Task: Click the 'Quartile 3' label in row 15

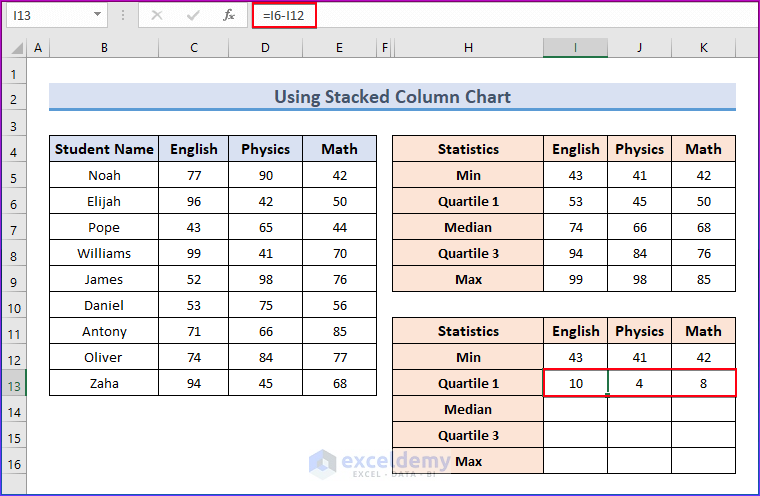Action: point(468,435)
